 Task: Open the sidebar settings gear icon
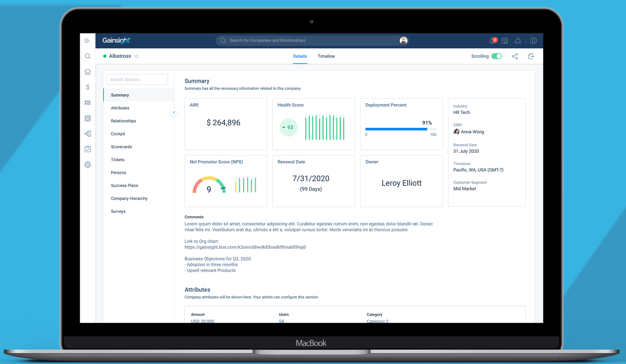click(88, 165)
